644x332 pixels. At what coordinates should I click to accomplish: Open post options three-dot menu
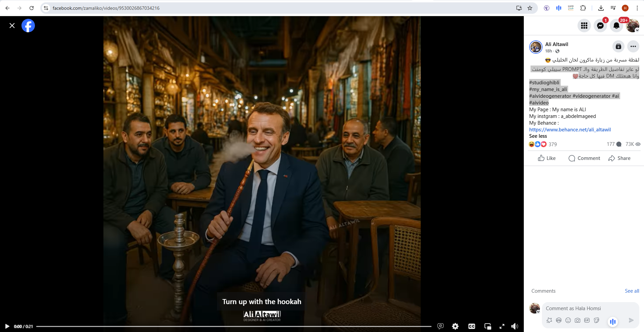point(633,47)
